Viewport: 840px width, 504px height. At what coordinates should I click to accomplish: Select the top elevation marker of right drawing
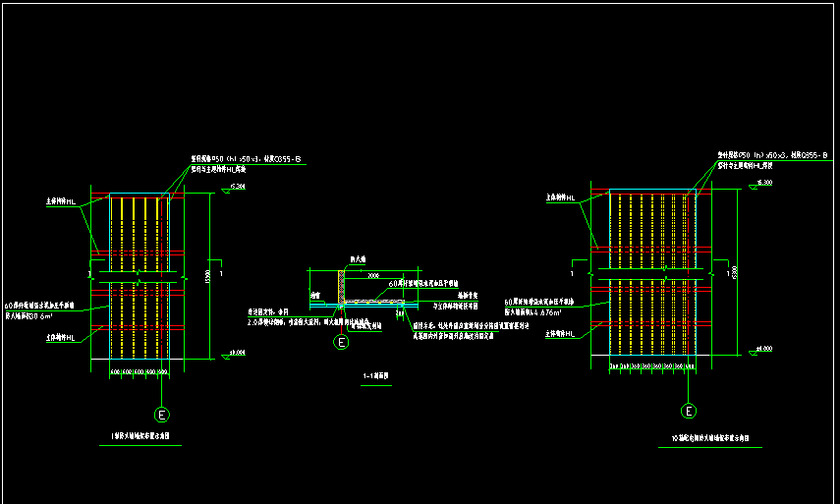point(763,185)
